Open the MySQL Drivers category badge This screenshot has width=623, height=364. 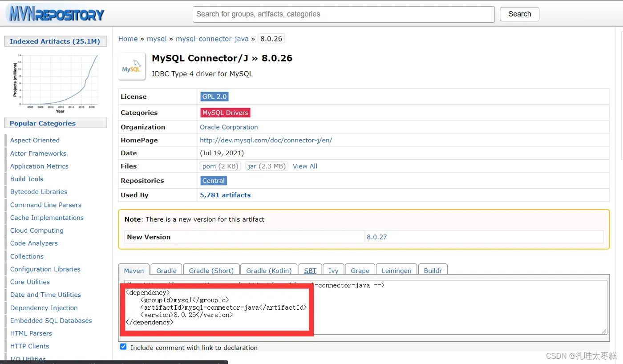click(225, 113)
